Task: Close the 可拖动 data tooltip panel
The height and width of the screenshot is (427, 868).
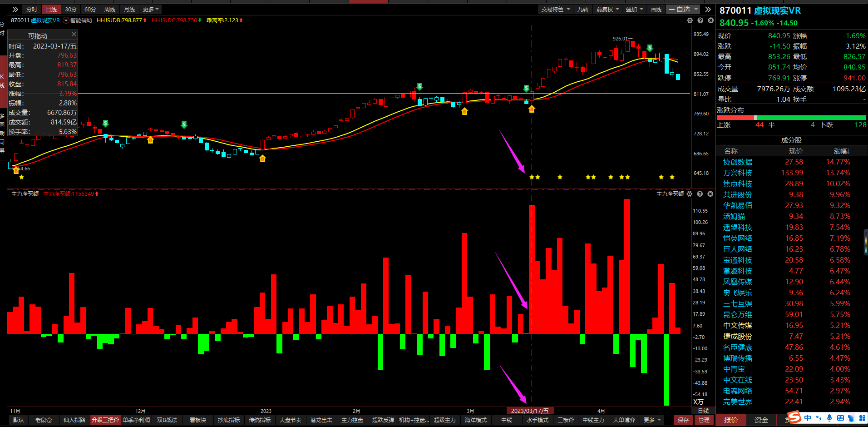Action: click(x=74, y=35)
